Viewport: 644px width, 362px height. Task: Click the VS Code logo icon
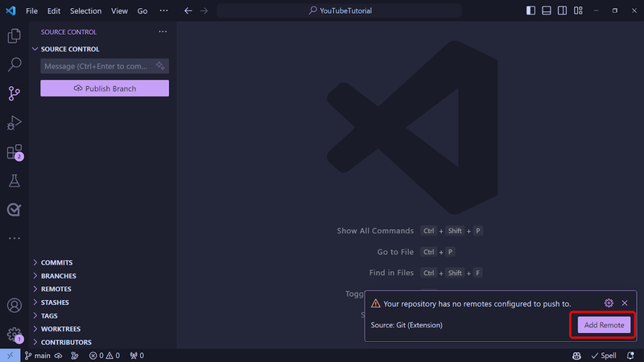(x=10, y=10)
